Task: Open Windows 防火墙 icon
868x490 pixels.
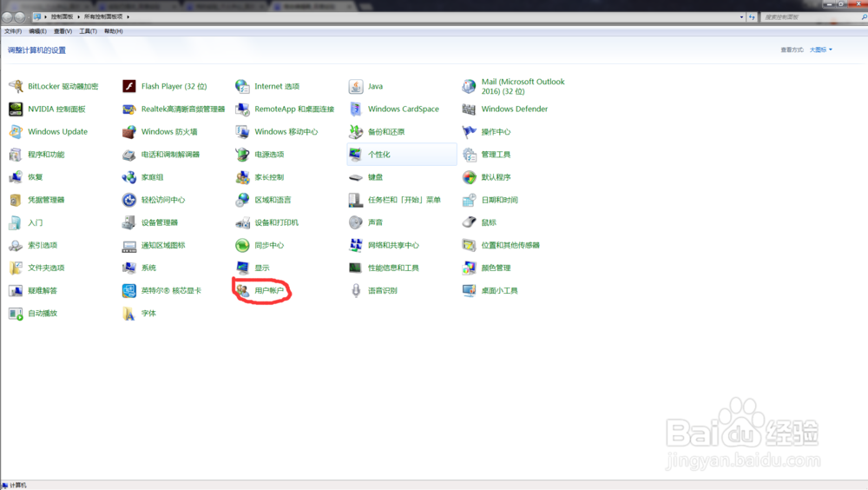Action: point(129,131)
